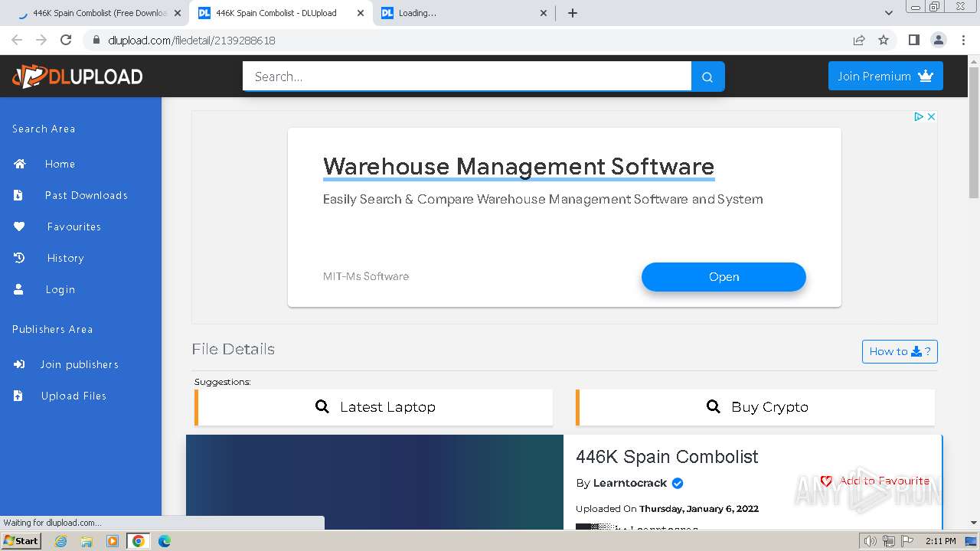This screenshot has width=980, height=551.
Task: Open File Explorer from taskbar
Action: [87, 541]
